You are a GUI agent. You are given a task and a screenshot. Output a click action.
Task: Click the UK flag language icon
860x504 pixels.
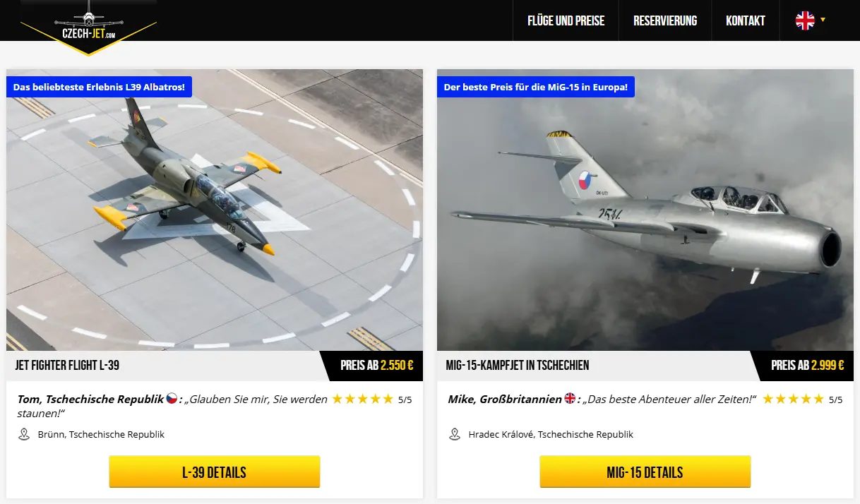pyautogui.click(x=805, y=20)
